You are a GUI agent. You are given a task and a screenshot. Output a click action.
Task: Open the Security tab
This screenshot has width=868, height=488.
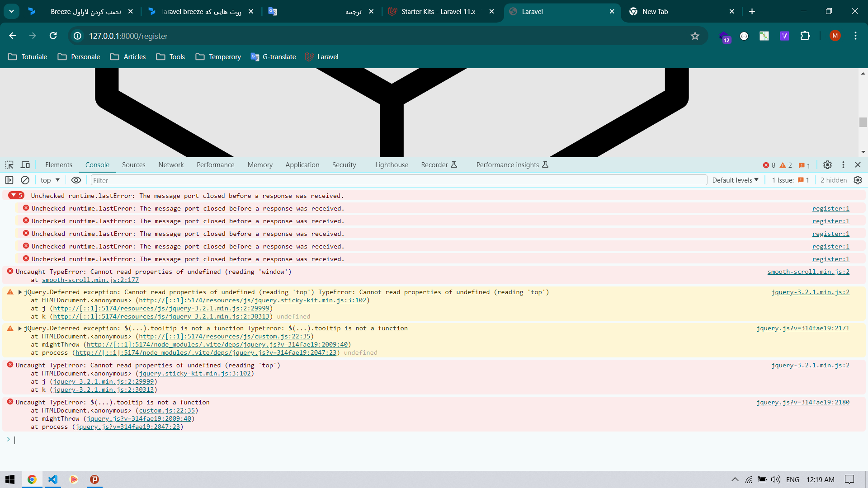tap(344, 165)
